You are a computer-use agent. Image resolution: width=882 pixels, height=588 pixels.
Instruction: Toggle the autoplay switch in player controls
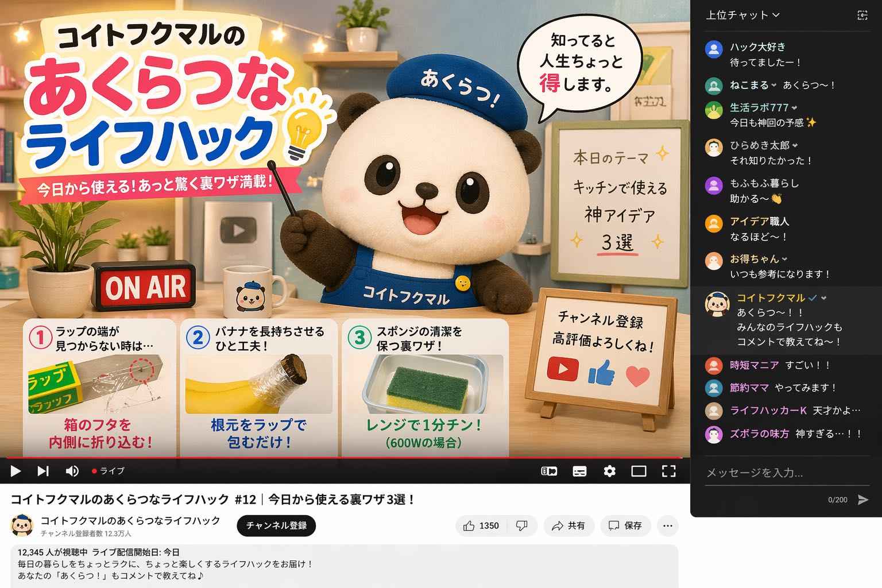[x=549, y=471]
